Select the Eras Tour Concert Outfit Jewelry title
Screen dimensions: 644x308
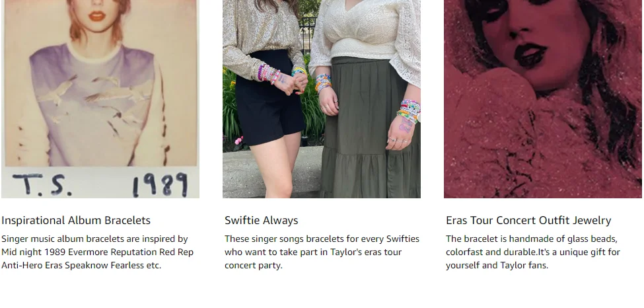pos(528,220)
